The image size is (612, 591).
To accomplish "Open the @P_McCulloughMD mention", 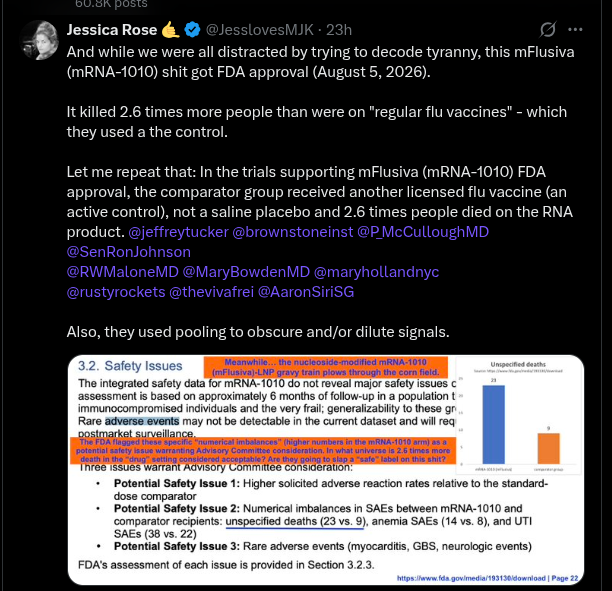I will click(x=423, y=232).
